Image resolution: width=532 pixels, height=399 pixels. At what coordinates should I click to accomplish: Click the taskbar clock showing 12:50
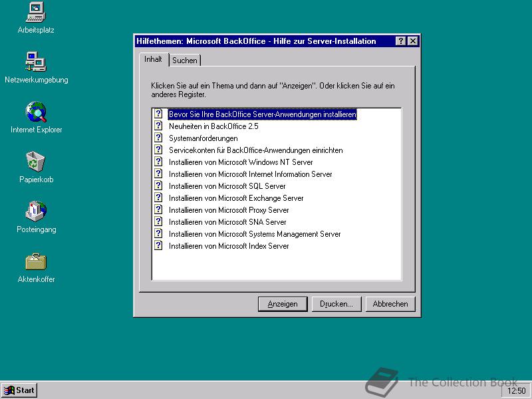516,391
